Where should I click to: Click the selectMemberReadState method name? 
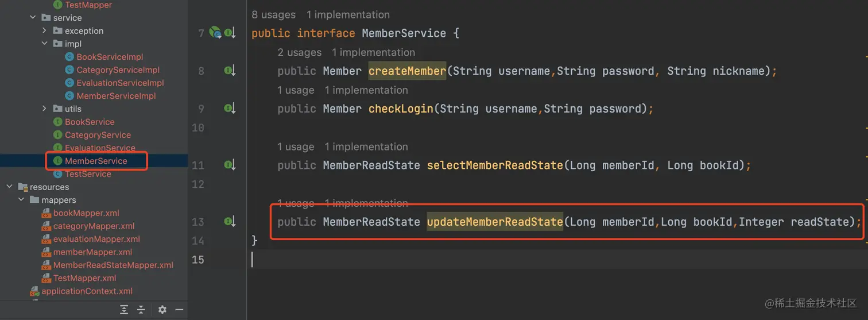click(x=495, y=165)
